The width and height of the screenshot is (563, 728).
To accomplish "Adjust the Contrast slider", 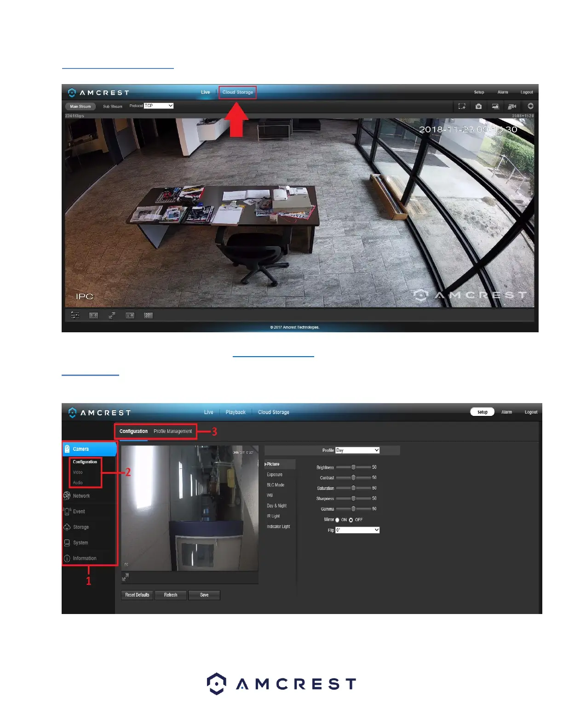I will click(x=354, y=478).
